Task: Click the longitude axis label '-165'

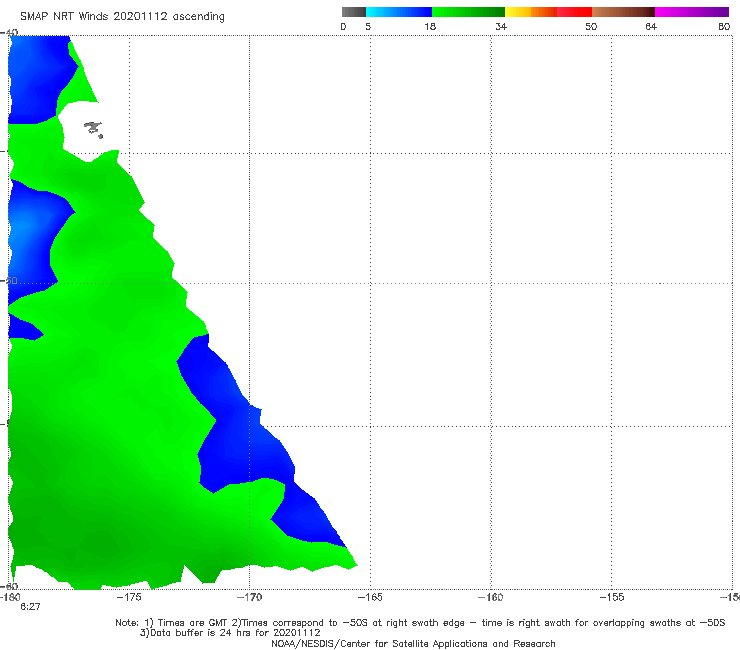Action: tap(370, 597)
